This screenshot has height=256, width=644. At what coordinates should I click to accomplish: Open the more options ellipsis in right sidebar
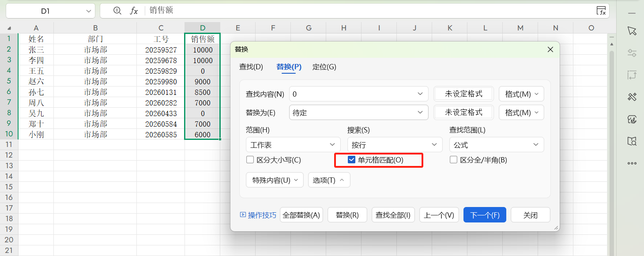point(632,163)
